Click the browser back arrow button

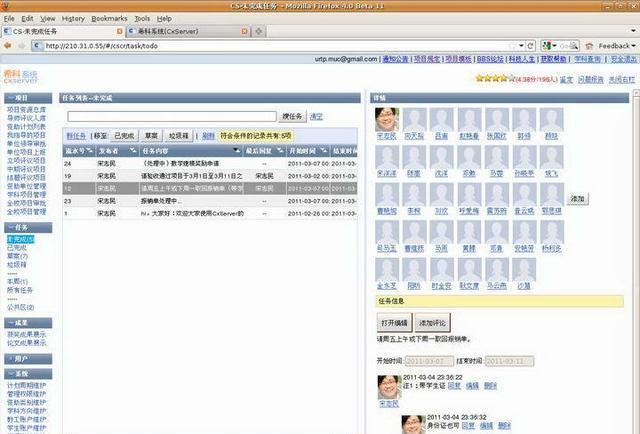point(10,46)
